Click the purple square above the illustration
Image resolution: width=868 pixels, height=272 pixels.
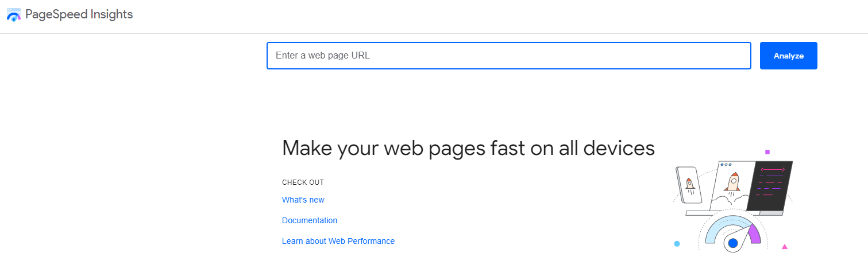[x=767, y=152]
